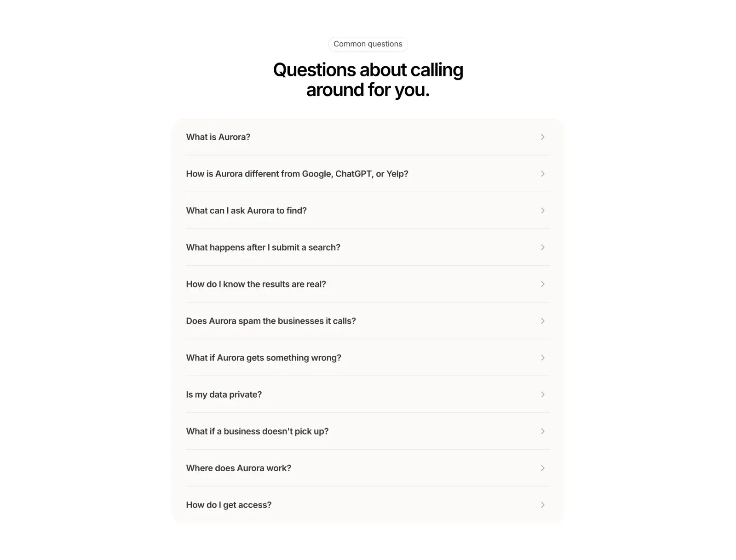The image size is (736, 560).
Task: Open 'How is Aurora different from Google' question
Action: (x=368, y=174)
